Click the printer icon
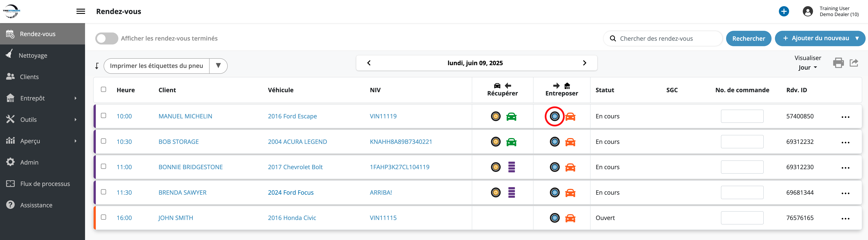The width and height of the screenshot is (868, 240). pos(838,63)
